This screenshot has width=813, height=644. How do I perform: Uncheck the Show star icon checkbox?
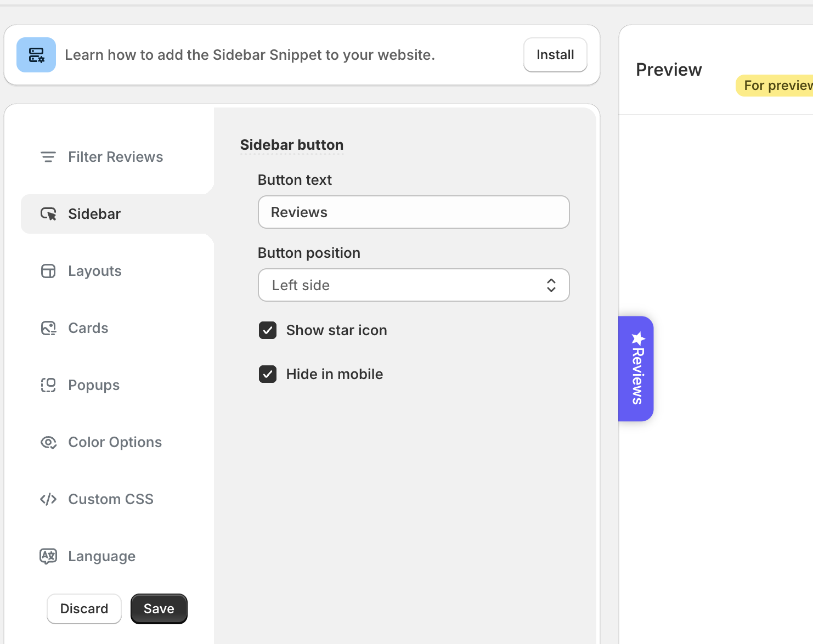tap(268, 330)
